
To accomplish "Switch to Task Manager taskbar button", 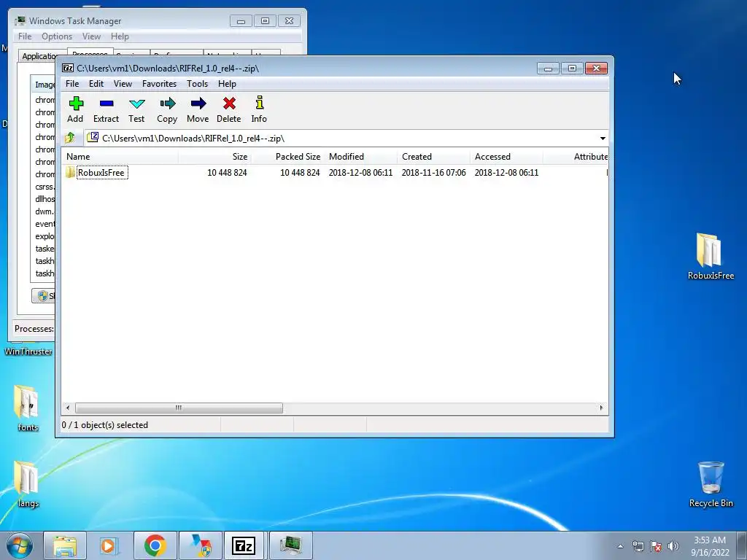I will (290, 545).
